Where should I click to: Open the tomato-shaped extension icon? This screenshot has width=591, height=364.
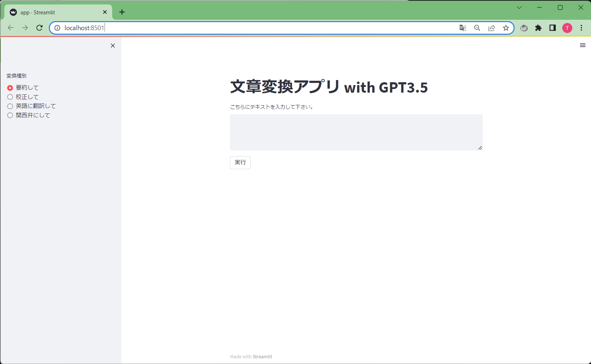(x=524, y=28)
